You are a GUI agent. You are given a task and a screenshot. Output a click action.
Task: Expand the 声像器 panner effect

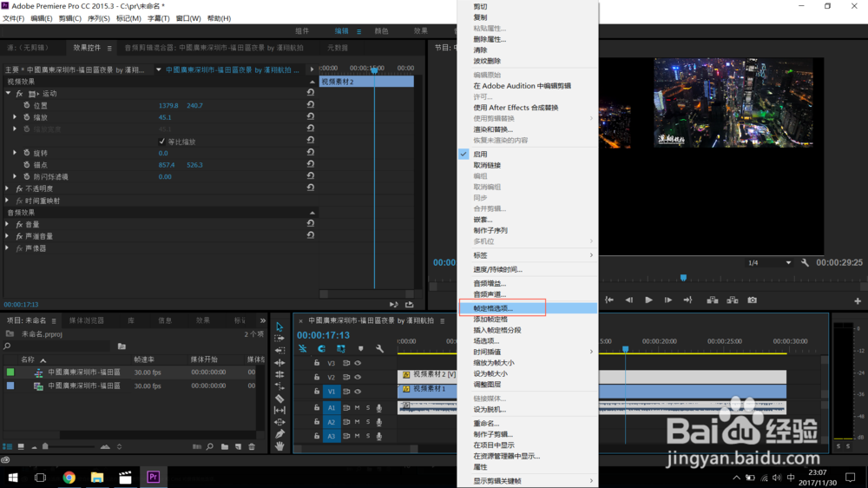pos(7,248)
